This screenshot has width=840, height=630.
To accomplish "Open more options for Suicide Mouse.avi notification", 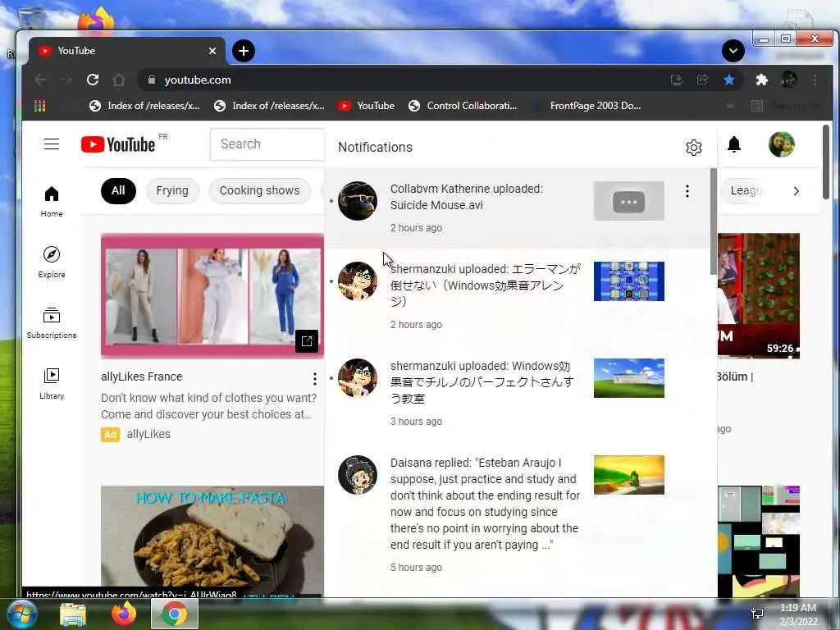I will click(x=687, y=191).
